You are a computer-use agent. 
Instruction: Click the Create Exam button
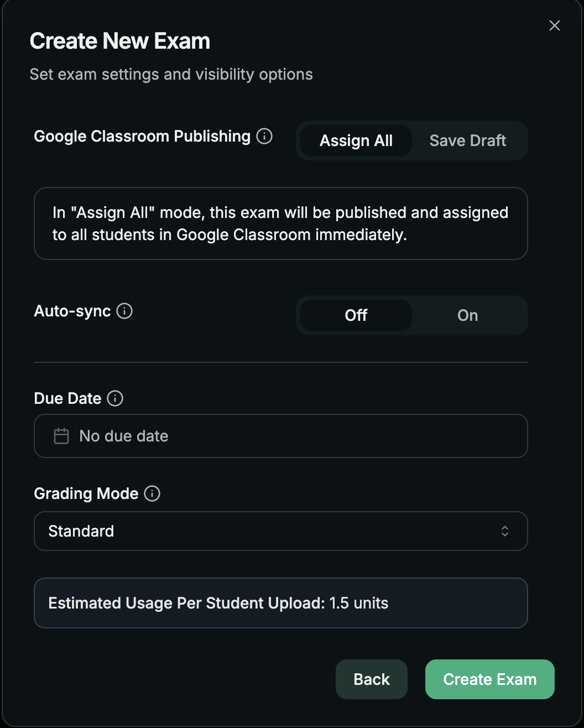click(490, 679)
